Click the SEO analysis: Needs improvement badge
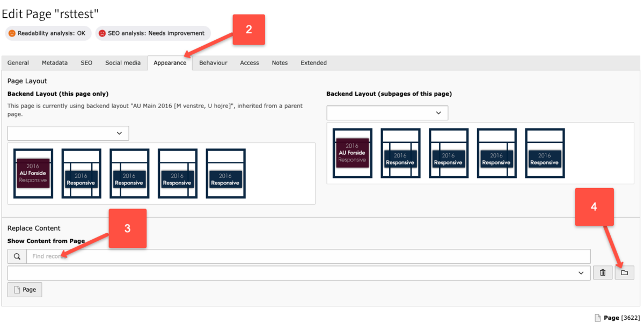This screenshot has height=330, width=644. click(x=153, y=33)
